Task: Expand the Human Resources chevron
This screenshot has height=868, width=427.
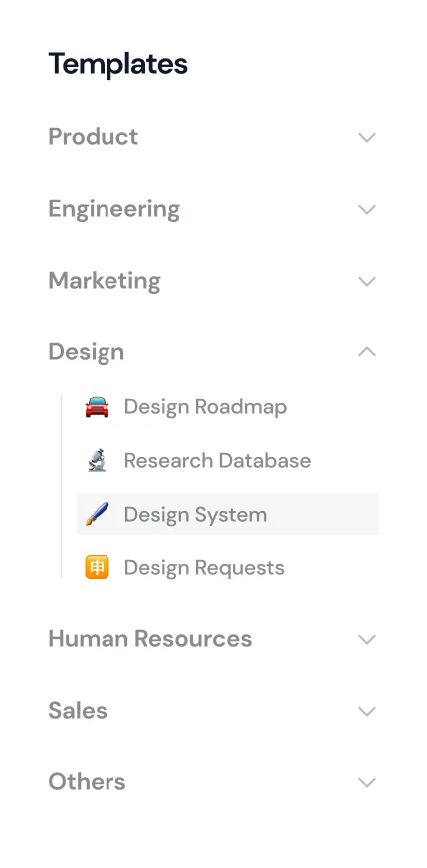Action: (x=367, y=639)
